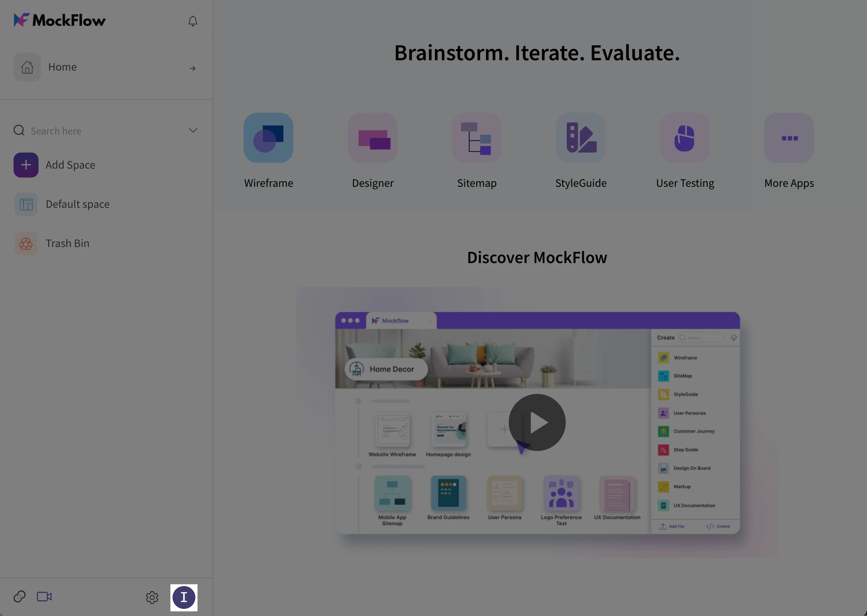
Task: Click the purple plus Add Space icon
Action: [26, 165]
